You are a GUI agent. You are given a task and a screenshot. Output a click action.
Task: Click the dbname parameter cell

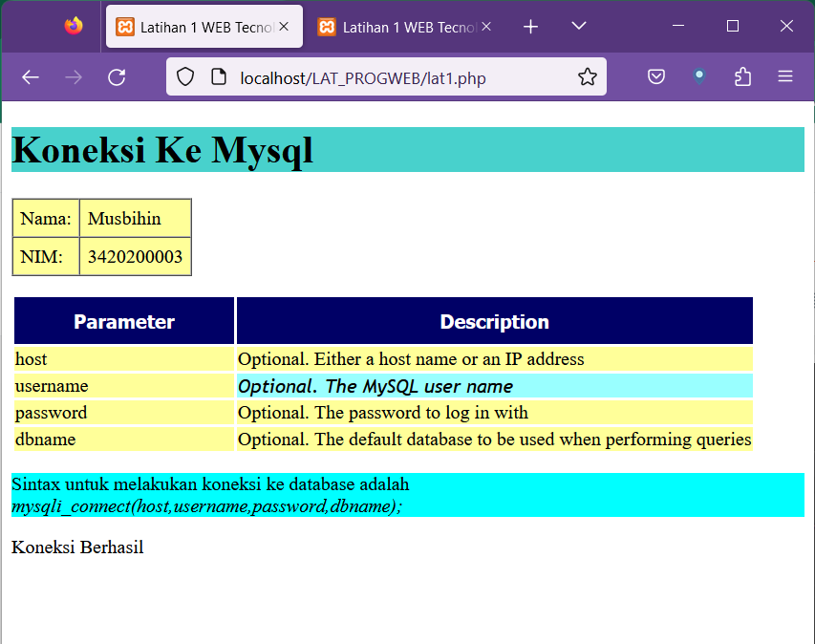coord(124,440)
